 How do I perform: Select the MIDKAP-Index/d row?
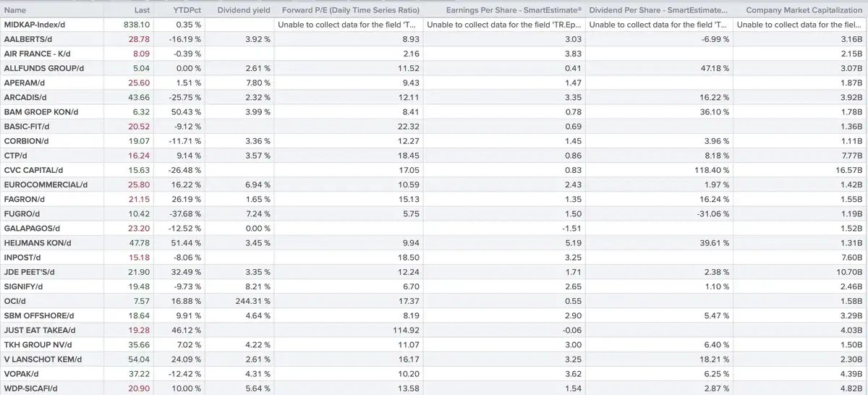pos(434,25)
